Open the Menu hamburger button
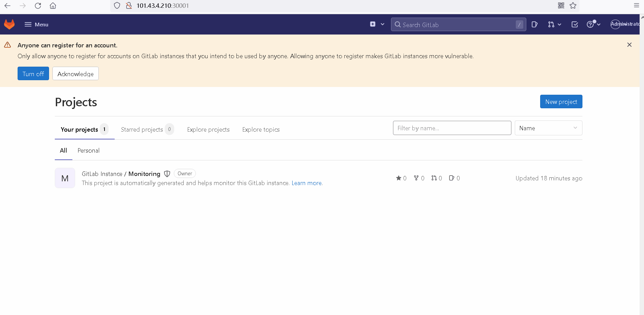Viewport: 644px width, 315px height. click(x=36, y=24)
